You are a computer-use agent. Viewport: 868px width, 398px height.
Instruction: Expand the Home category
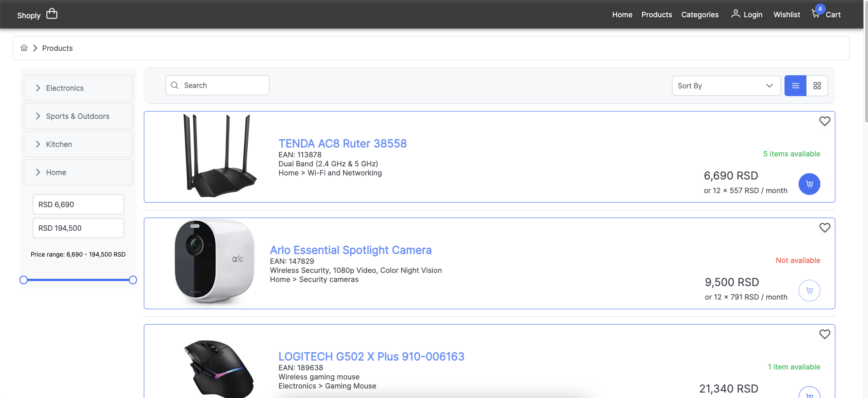(78, 172)
